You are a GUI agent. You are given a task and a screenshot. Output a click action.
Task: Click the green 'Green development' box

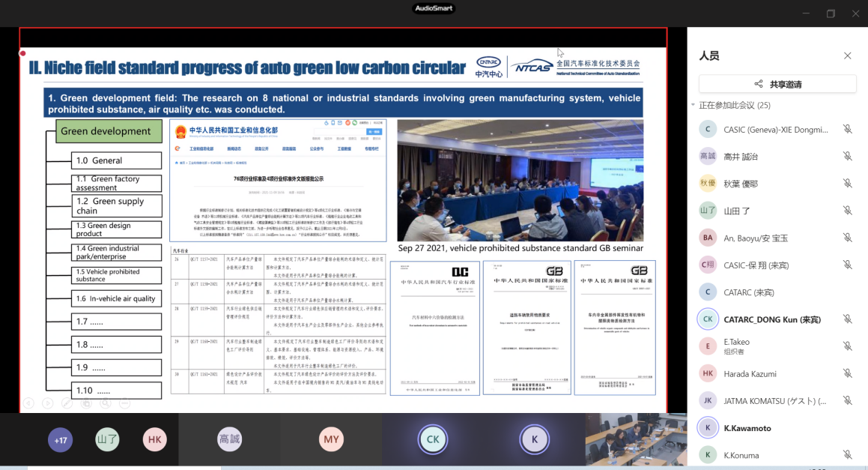pyautogui.click(x=109, y=131)
